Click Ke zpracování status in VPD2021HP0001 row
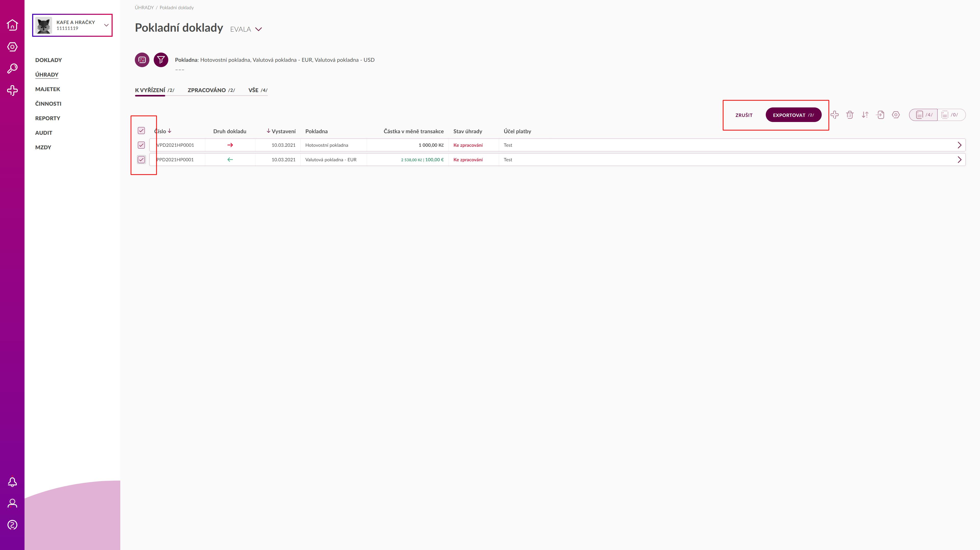980x550 pixels. [468, 145]
